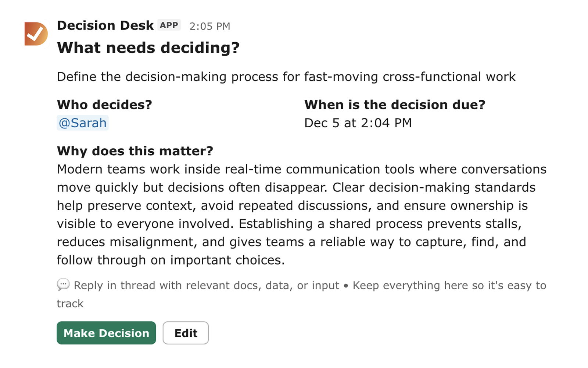
Task: Click the "When is the decision due?" label
Action: point(395,105)
